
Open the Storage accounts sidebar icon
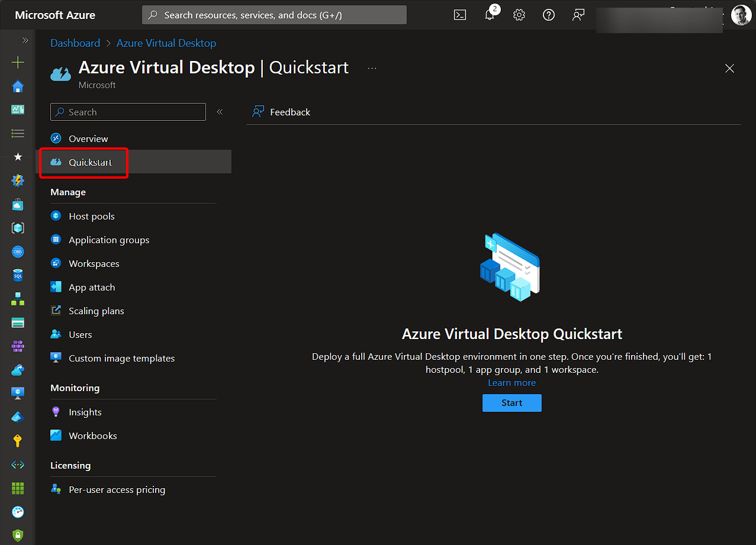[x=18, y=323]
